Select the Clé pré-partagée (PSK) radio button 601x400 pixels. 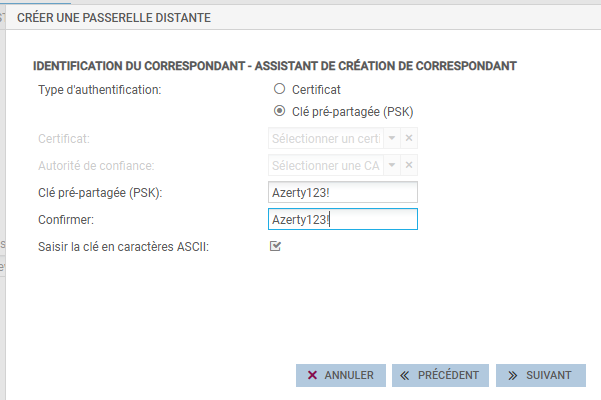coord(280,111)
